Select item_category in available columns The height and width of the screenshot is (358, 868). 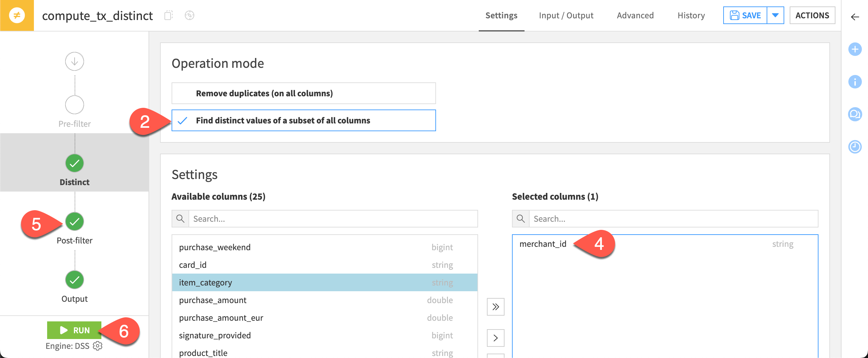[325, 283]
